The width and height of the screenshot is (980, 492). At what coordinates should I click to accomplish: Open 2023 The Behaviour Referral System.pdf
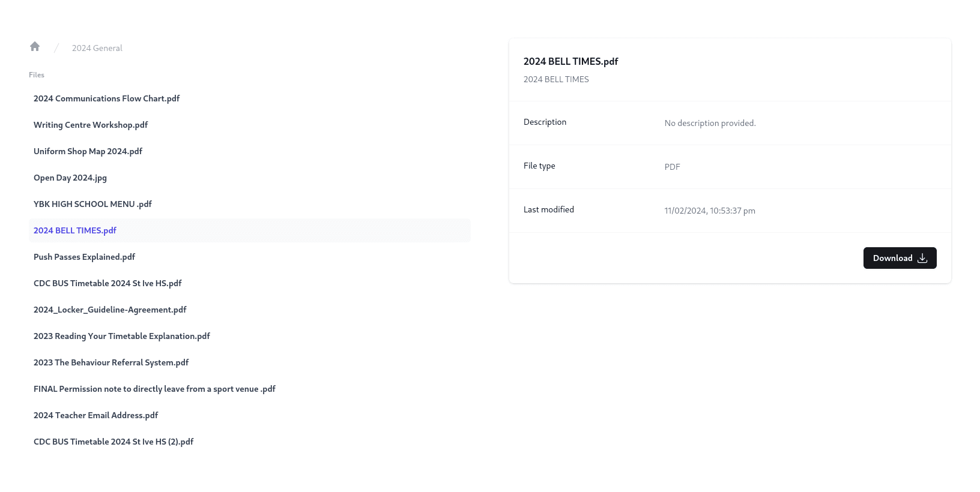pyautogui.click(x=111, y=362)
